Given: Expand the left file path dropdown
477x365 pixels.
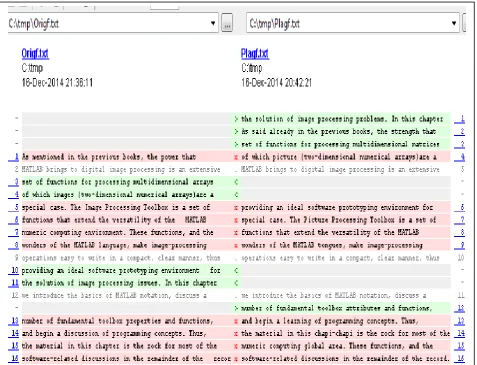Looking at the screenshot, I should point(213,23).
